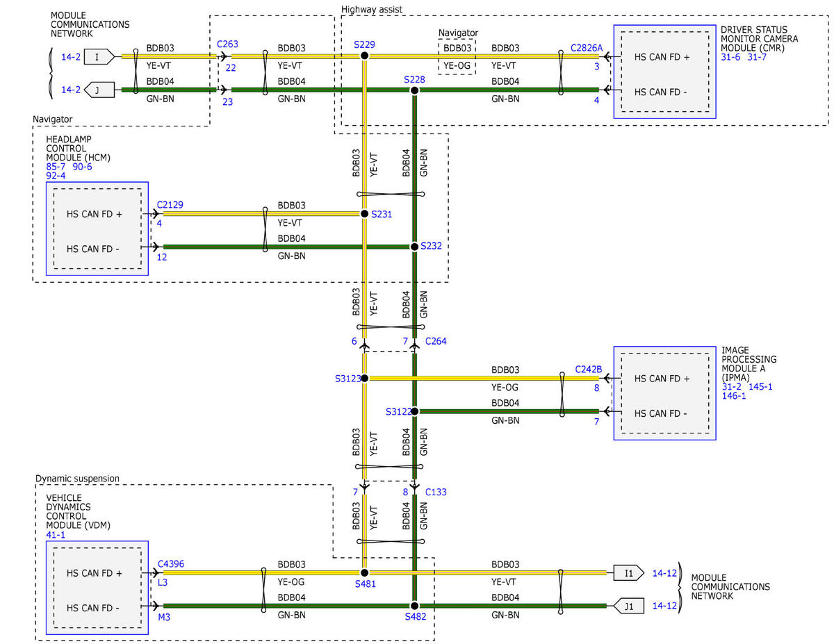Click the S3123 splice reference
The height and width of the screenshot is (644, 834).
(347, 379)
